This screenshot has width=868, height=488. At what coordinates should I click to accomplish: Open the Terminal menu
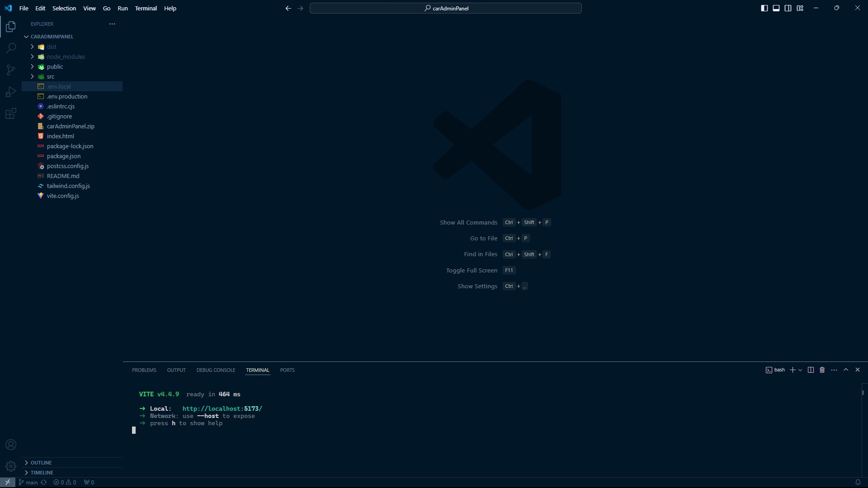point(146,8)
